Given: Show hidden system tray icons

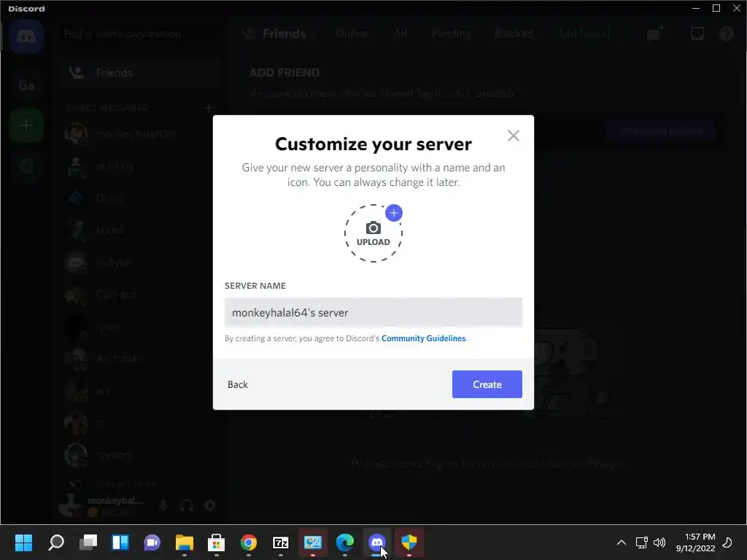Looking at the screenshot, I should coord(622,542).
